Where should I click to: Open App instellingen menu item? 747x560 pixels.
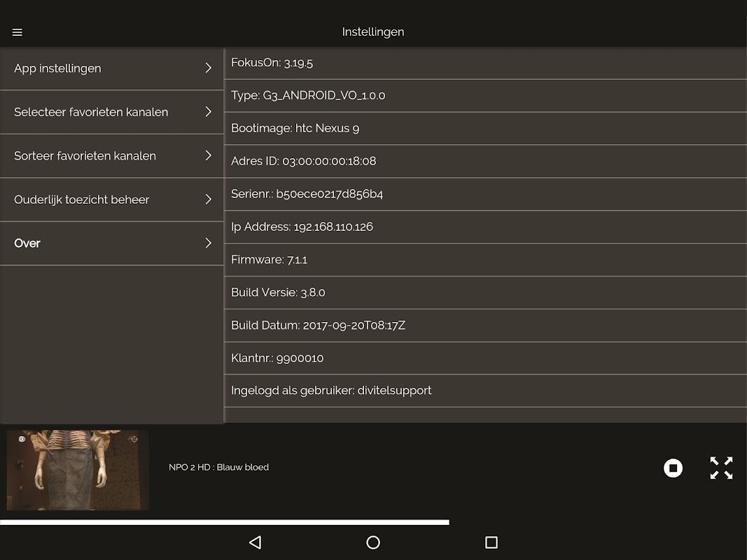111,69
